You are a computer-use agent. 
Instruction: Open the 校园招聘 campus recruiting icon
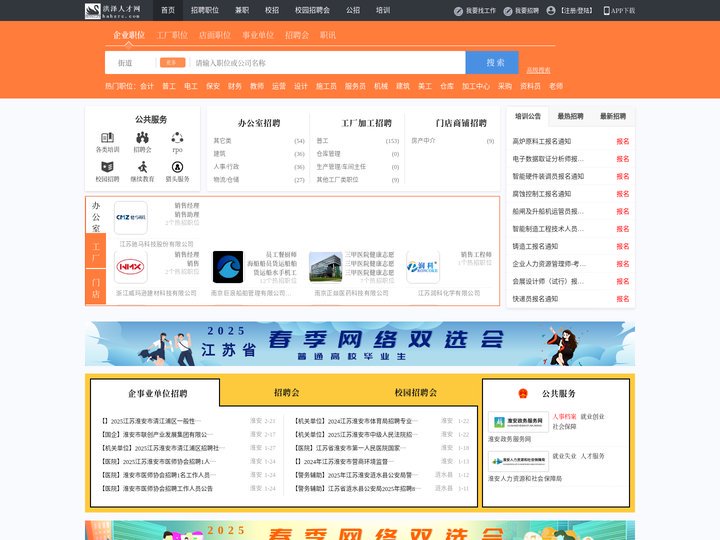(107, 167)
